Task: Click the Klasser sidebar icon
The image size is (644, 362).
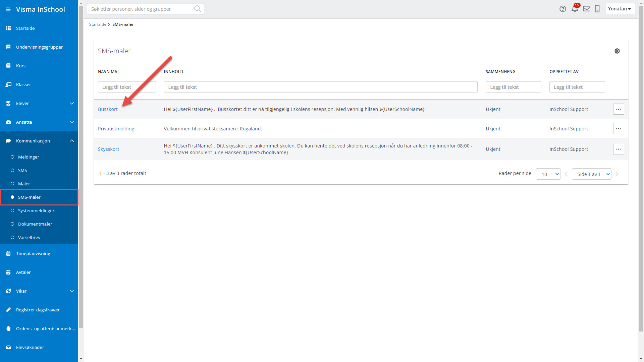Action: pyautogui.click(x=8, y=84)
